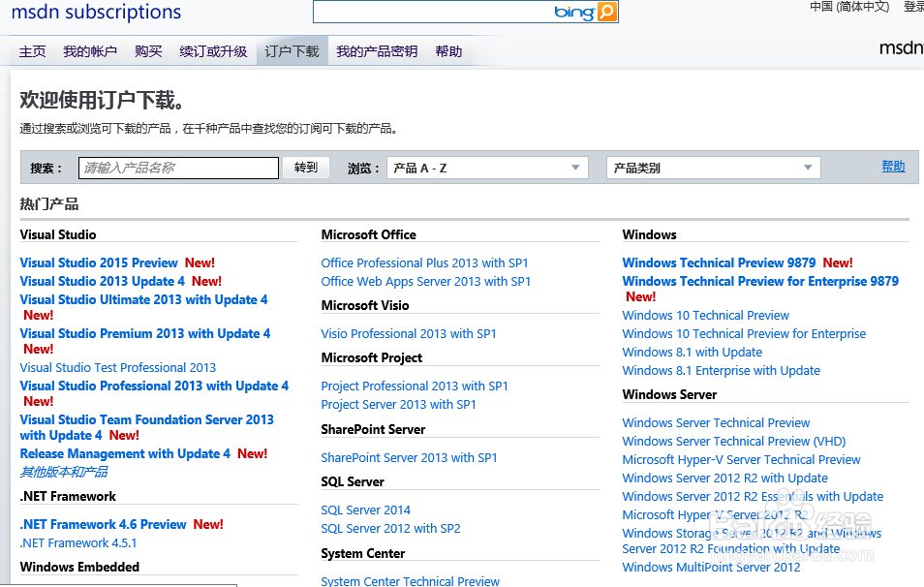The image size is (924, 587).
Task: Select the 订户下载 tab
Action: (292, 52)
